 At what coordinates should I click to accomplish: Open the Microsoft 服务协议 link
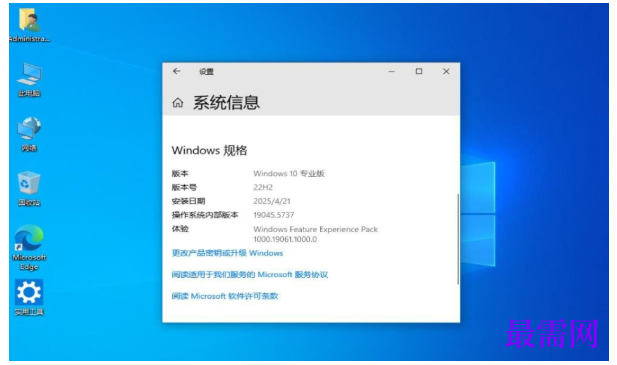pos(250,275)
